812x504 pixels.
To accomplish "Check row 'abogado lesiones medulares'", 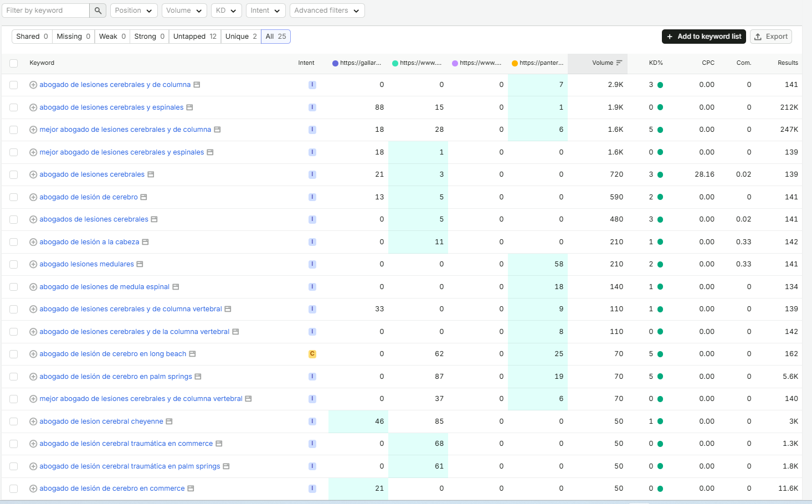I will [14, 264].
